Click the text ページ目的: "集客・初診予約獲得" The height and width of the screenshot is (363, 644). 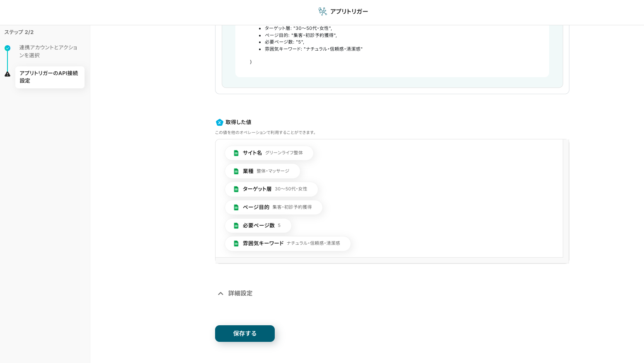click(301, 35)
